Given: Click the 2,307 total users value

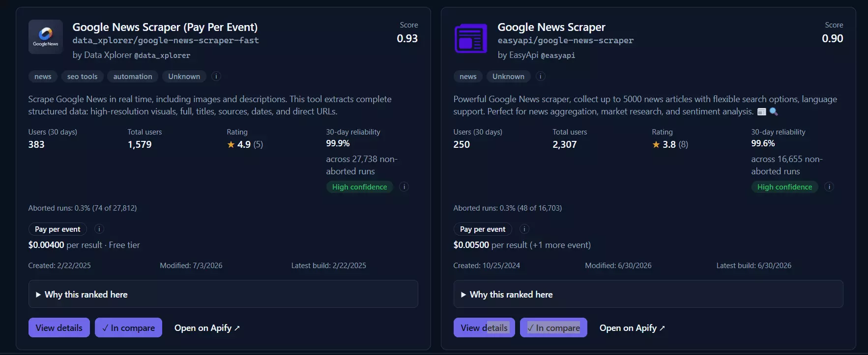Looking at the screenshot, I should coord(565,144).
